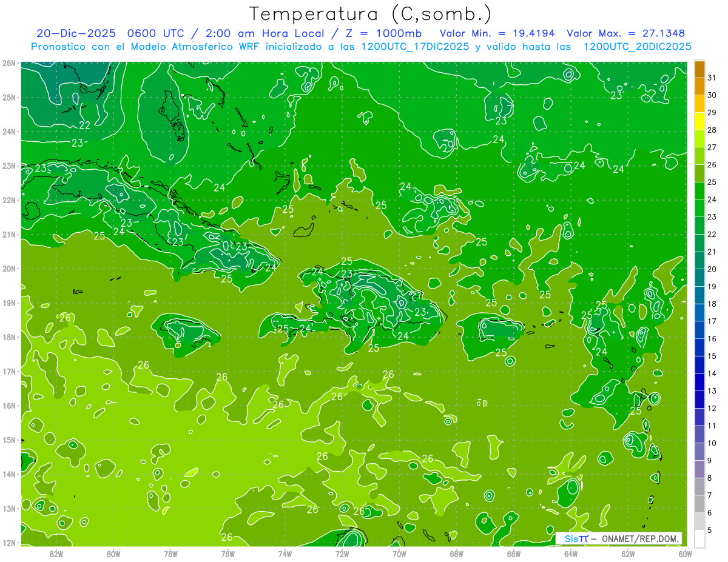Select valid-until time '1200UTC_20DIC2025'

(637, 47)
